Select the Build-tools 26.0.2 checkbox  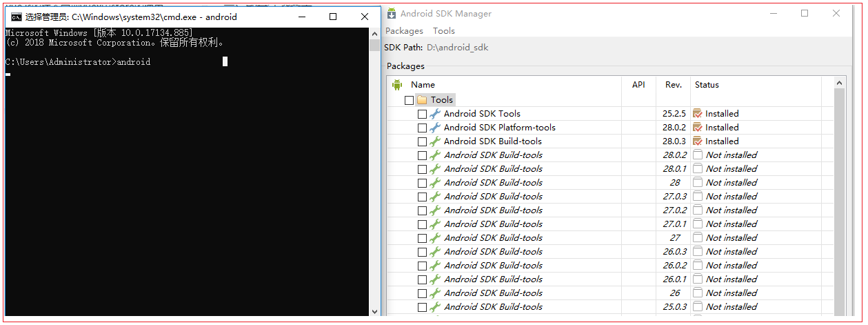tap(422, 266)
